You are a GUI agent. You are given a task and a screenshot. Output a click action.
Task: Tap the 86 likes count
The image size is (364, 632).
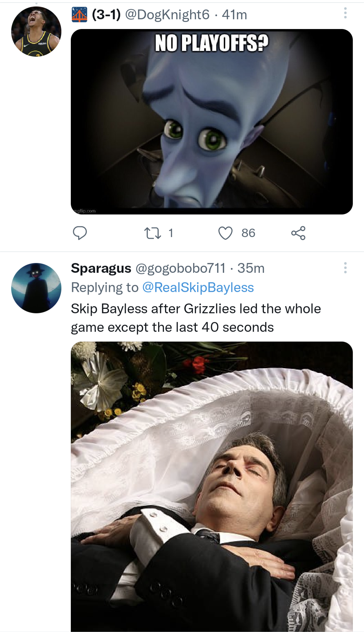click(248, 233)
